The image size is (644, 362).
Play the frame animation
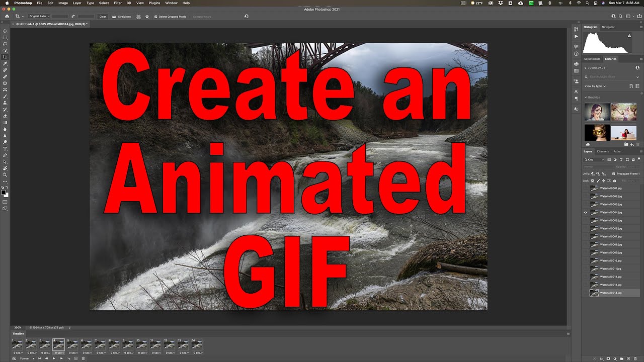click(54, 358)
